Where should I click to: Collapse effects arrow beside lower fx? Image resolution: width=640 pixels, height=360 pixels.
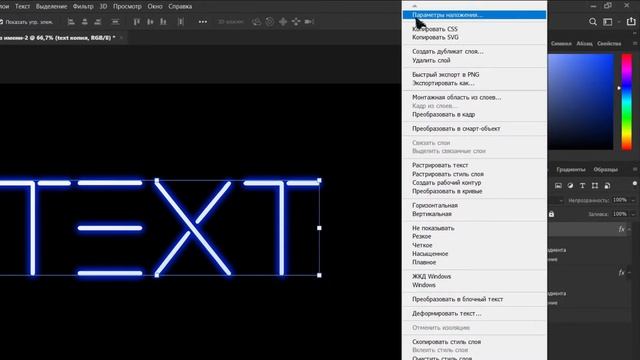point(629,273)
